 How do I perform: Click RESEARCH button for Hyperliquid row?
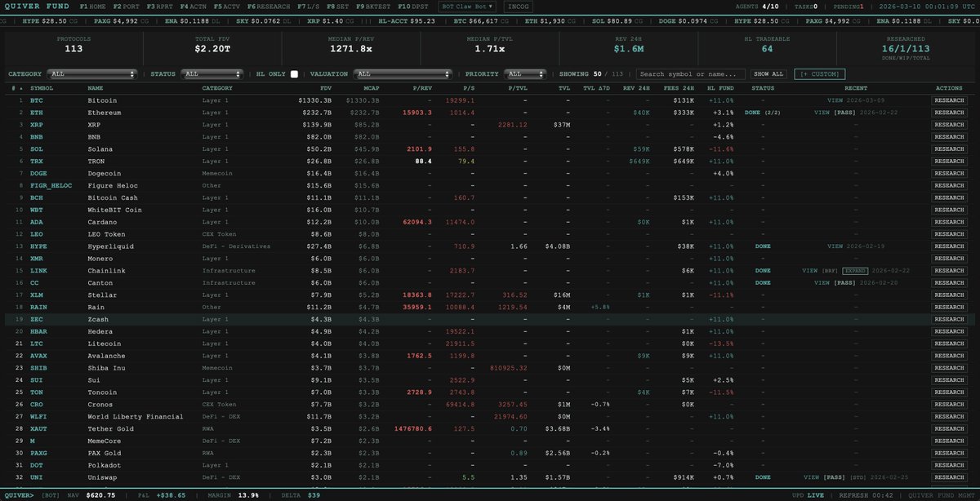[950, 246]
